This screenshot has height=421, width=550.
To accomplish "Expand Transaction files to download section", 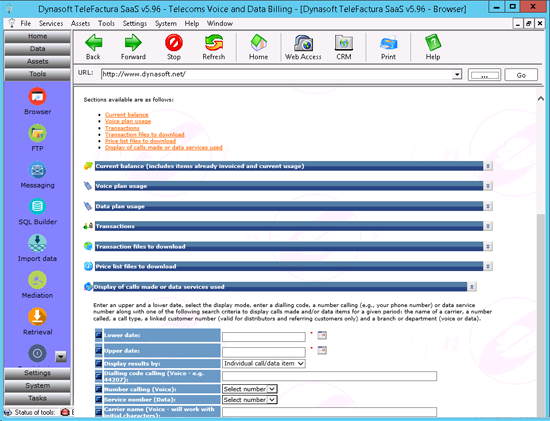I will click(x=488, y=246).
